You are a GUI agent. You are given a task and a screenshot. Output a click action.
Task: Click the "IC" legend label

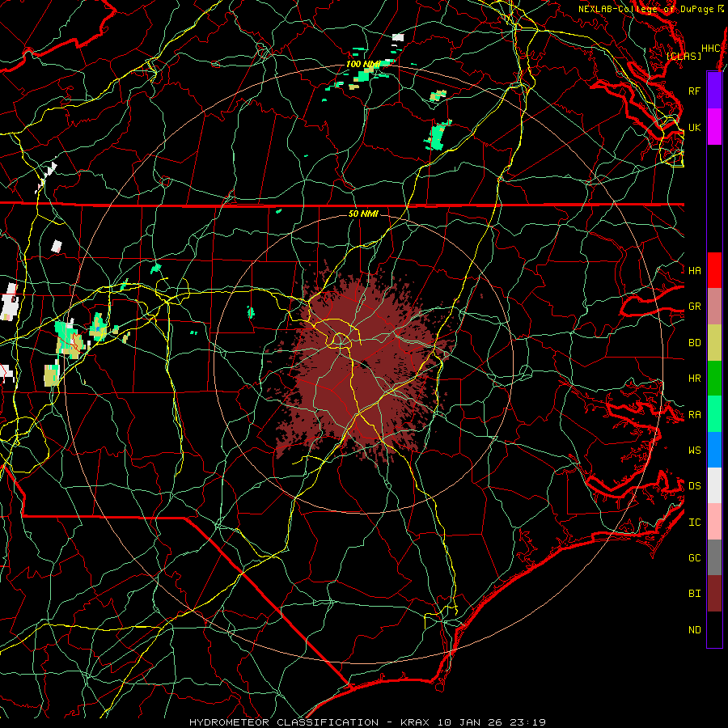click(x=694, y=523)
